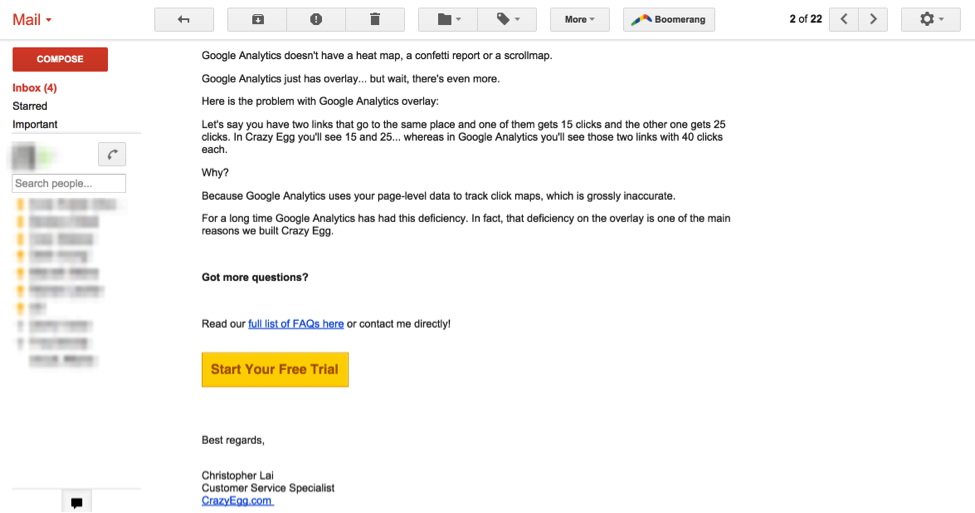
Task: Open the Labels tag dropdown
Action: 507,19
